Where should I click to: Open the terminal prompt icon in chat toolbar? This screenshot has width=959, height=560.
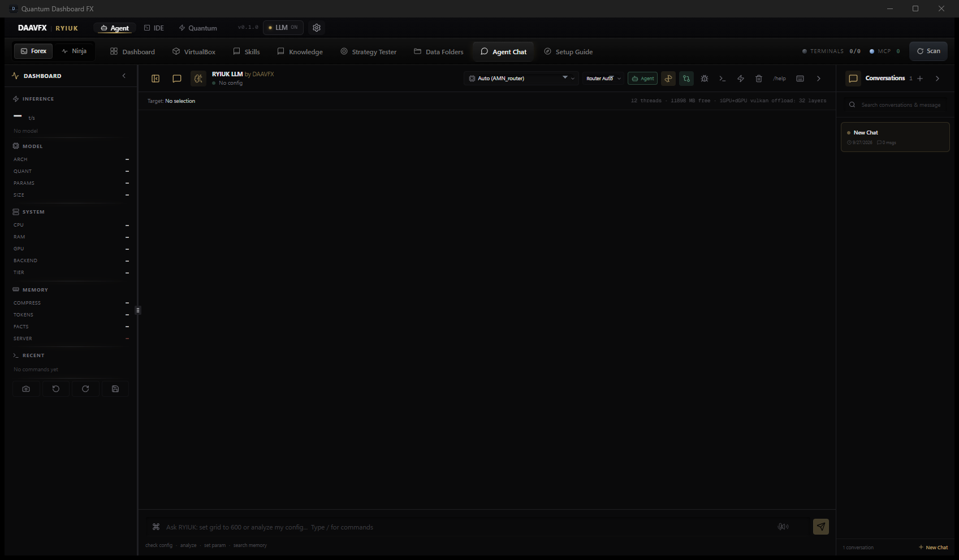pyautogui.click(x=723, y=79)
